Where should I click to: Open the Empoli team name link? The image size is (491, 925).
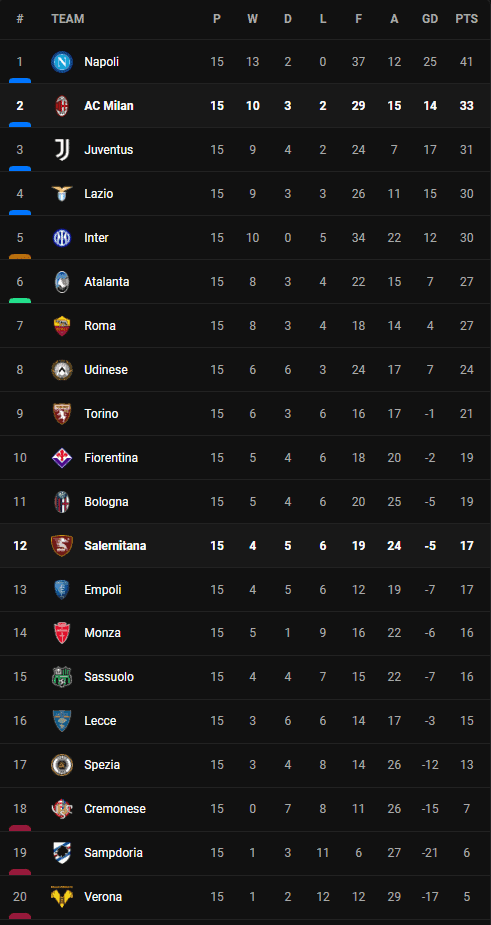click(x=103, y=590)
